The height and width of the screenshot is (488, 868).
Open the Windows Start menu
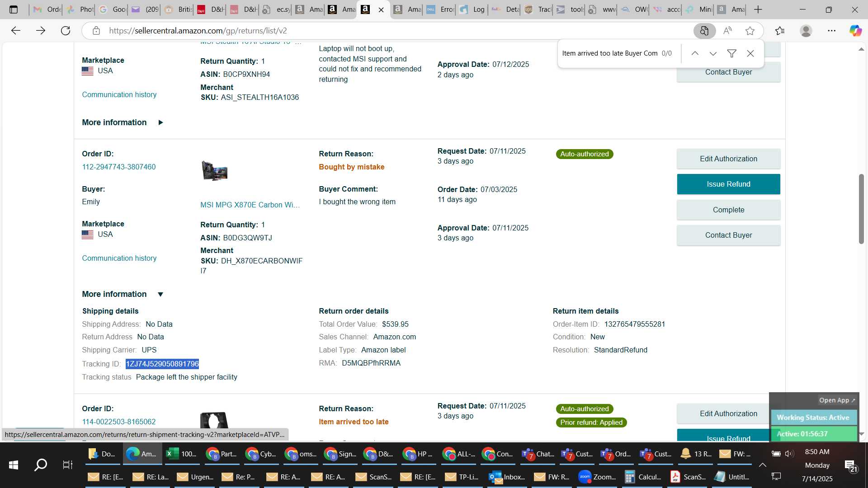pos(14,465)
